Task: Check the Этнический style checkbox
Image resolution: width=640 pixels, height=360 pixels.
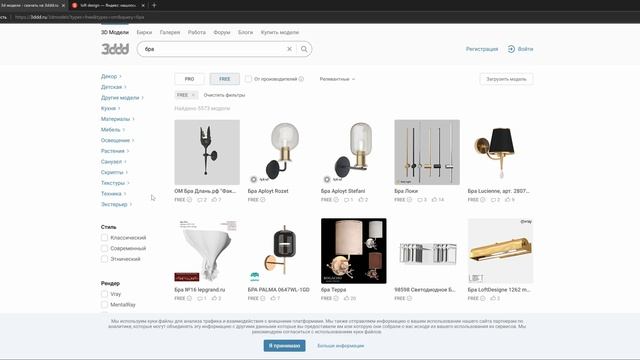Action: 104,259
